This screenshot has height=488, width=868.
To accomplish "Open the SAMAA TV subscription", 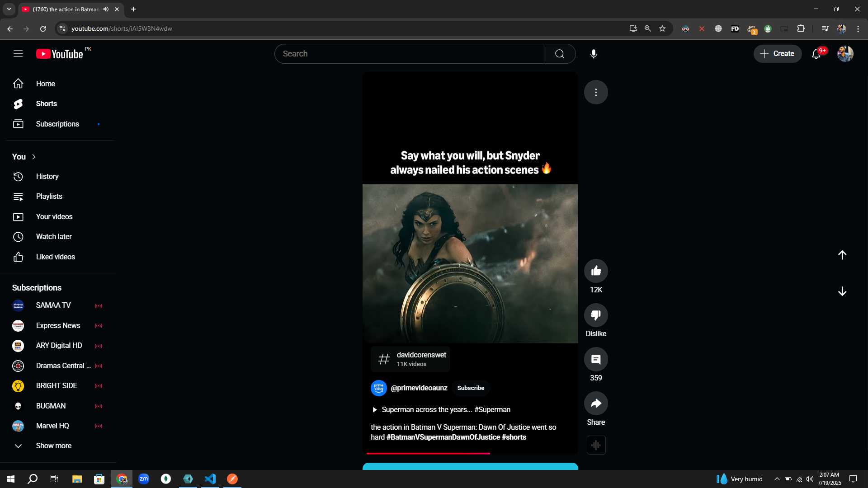I will tap(58, 305).
